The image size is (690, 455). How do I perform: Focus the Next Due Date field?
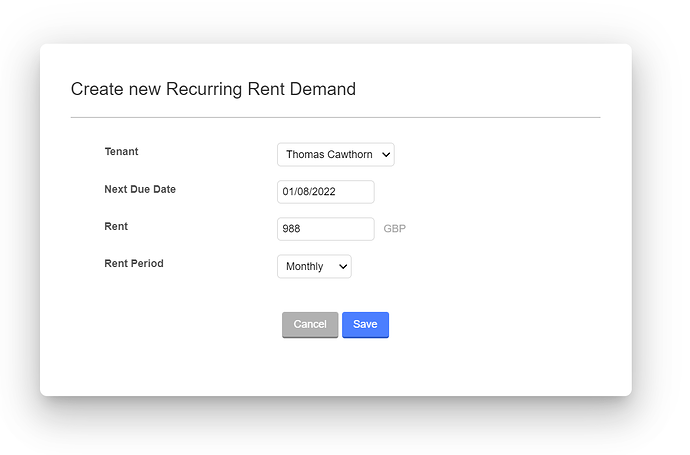pyautogui.click(x=325, y=192)
